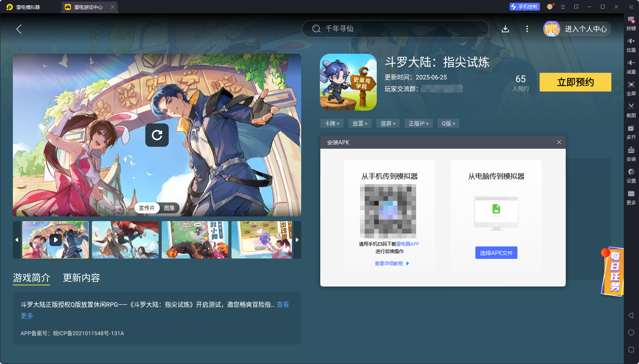Click the 千年寻仙 search field
The height and width of the screenshot is (364, 639).
[x=395, y=29]
